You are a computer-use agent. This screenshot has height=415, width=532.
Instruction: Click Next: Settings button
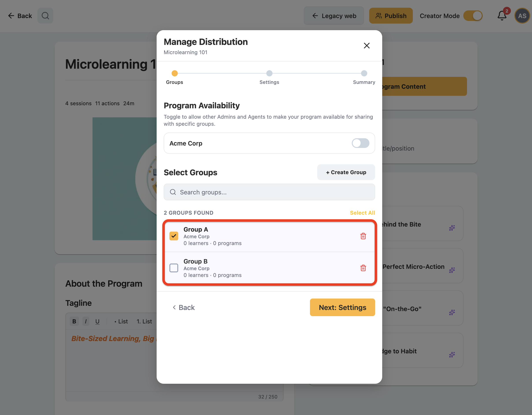(342, 307)
